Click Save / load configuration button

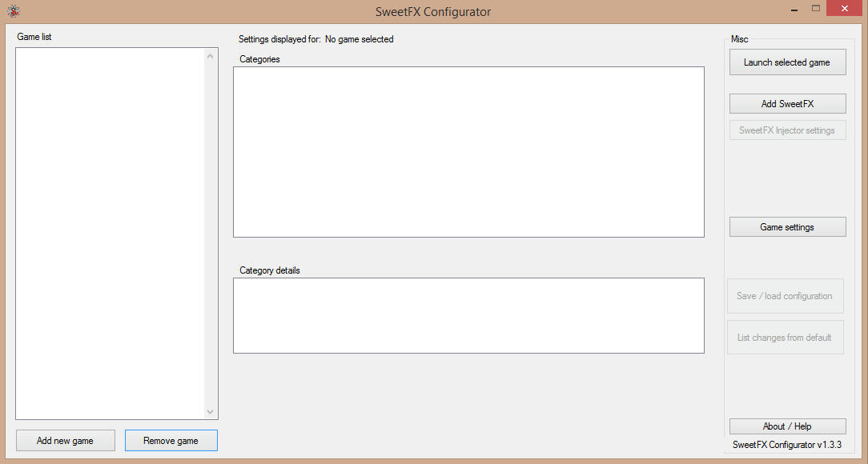tap(785, 296)
